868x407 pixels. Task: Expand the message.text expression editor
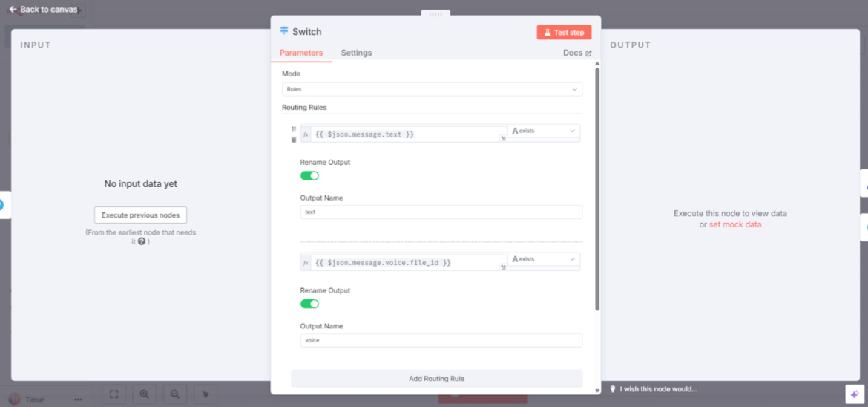pyautogui.click(x=503, y=139)
